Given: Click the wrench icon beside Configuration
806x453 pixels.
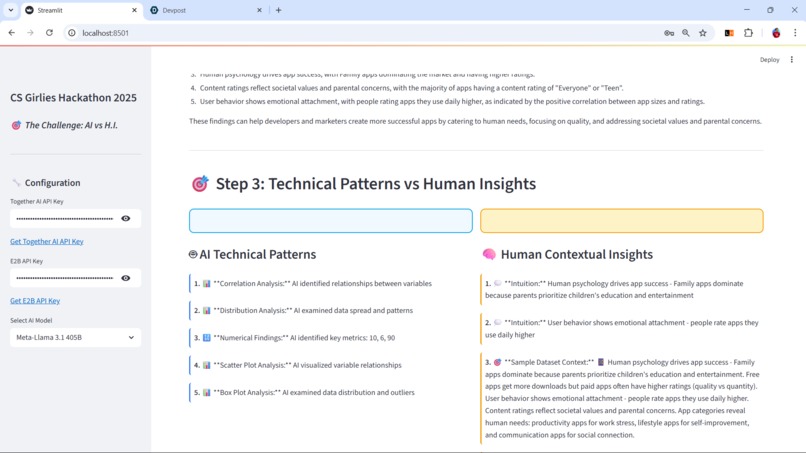Looking at the screenshot, I should pyautogui.click(x=16, y=183).
